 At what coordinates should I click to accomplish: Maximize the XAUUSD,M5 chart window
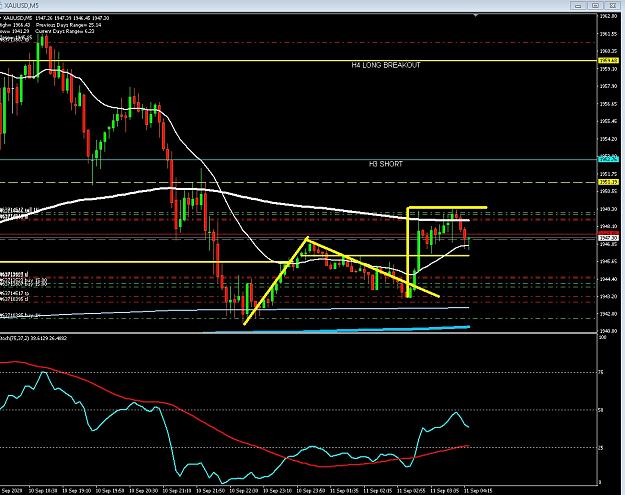(x=595, y=5)
